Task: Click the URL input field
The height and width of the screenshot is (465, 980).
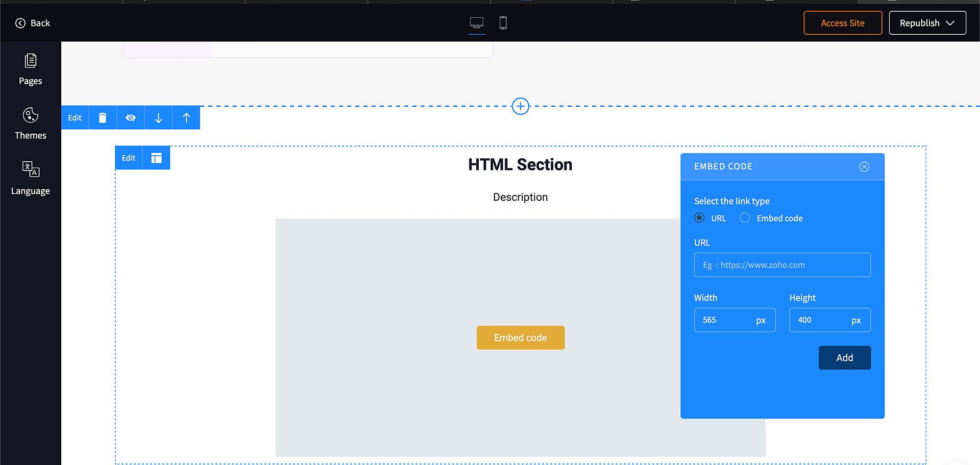Action: click(x=782, y=265)
